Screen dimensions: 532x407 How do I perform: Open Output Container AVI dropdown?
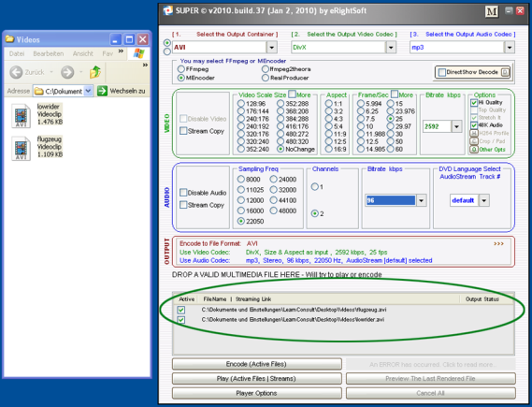(x=272, y=47)
